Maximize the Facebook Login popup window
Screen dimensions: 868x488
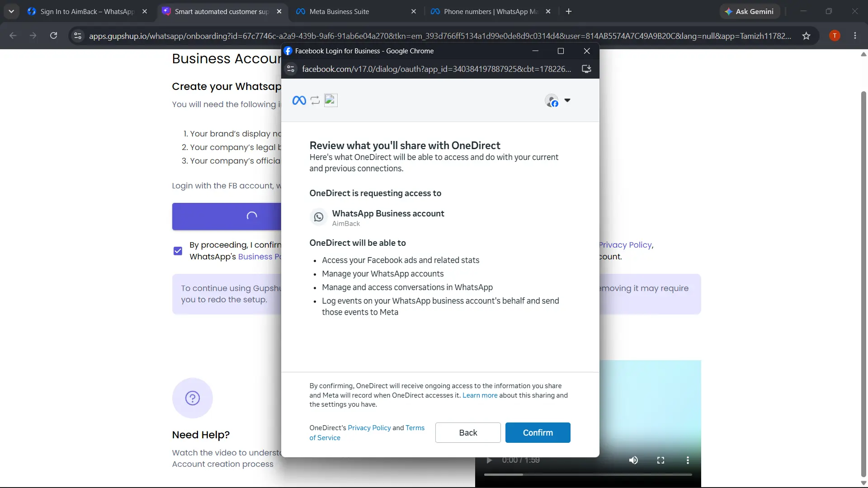561,51
